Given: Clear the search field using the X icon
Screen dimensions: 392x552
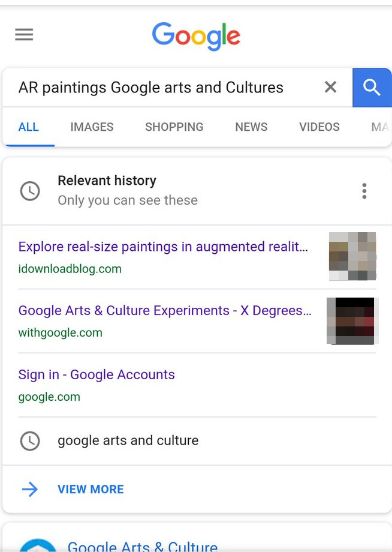Looking at the screenshot, I should [x=330, y=87].
